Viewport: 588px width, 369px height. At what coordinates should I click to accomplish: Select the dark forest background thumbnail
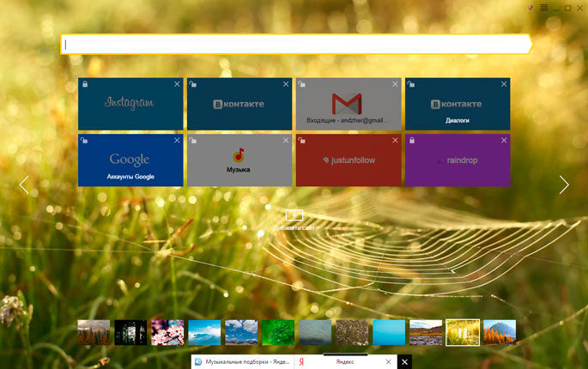pyautogui.click(x=130, y=332)
